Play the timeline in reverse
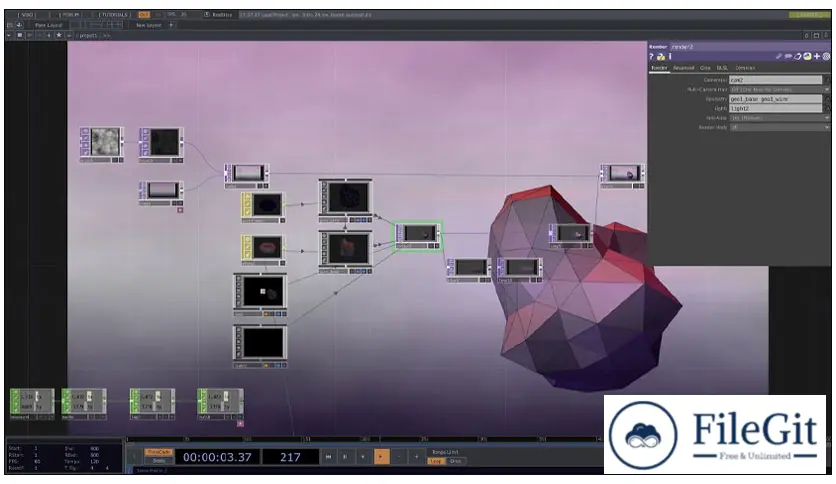Image resolution: width=836 pixels, height=484 pixels. pos(363,457)
